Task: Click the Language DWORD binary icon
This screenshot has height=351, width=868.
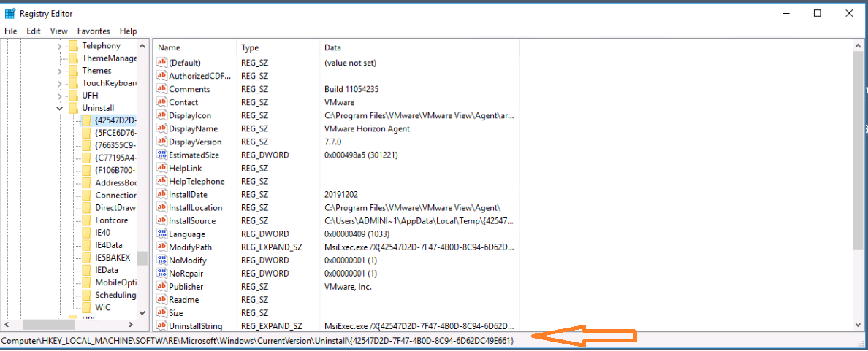Action: coord(162,234)
